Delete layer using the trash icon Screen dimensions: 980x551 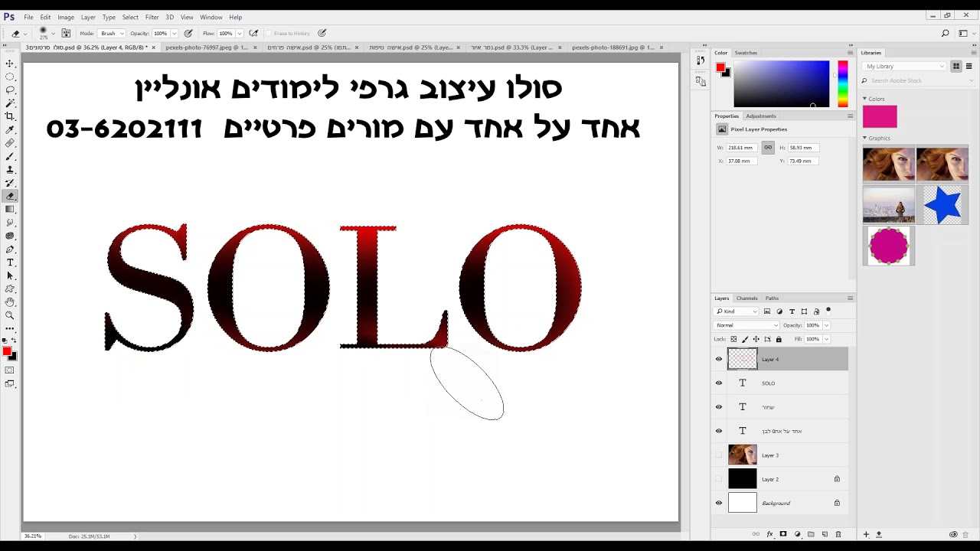[838, 534]
